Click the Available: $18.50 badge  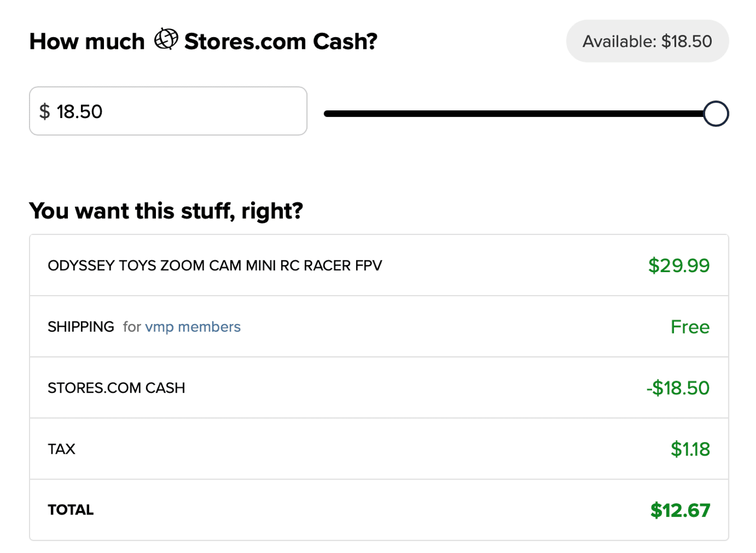pos(647,41)
